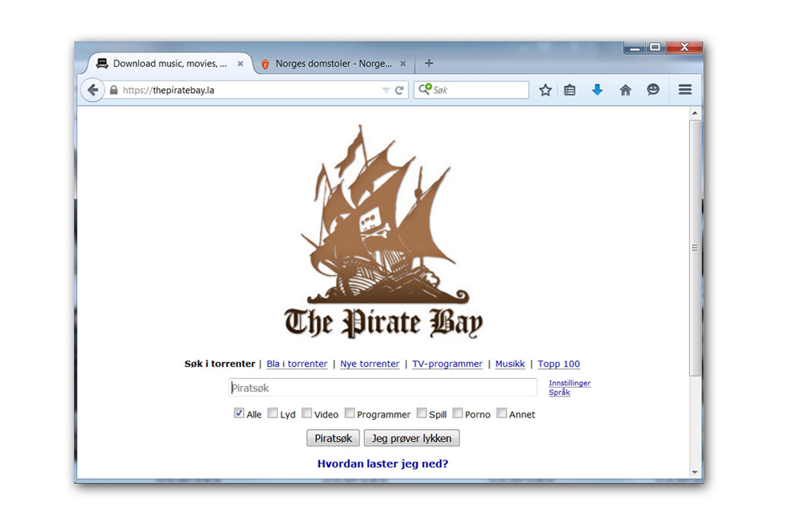Click the 'Piratsøk' search text field
The height and width of the screenshot is (532, 790).
pyautogui.click(x=382, y=387)
